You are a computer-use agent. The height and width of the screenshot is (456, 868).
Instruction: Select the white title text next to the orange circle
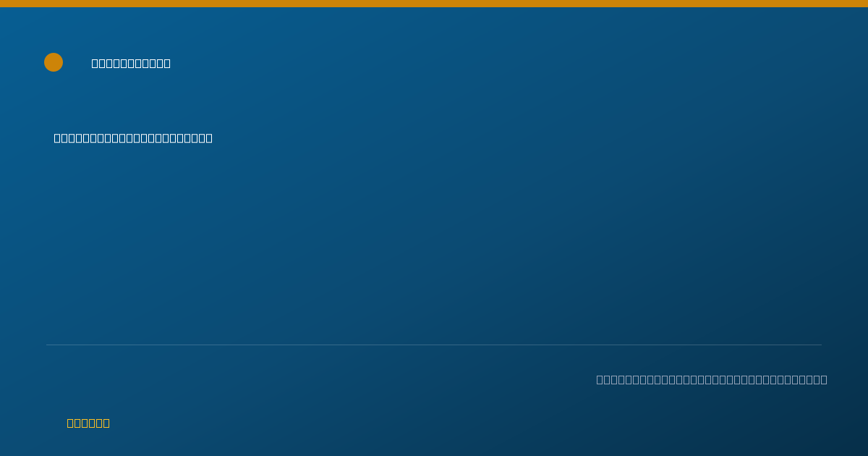click(x=131, y=63)
